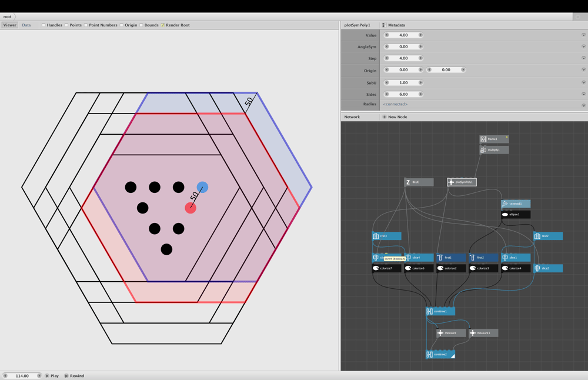Select the slice2 node icon
588x380 pixels.
[537, 268]
